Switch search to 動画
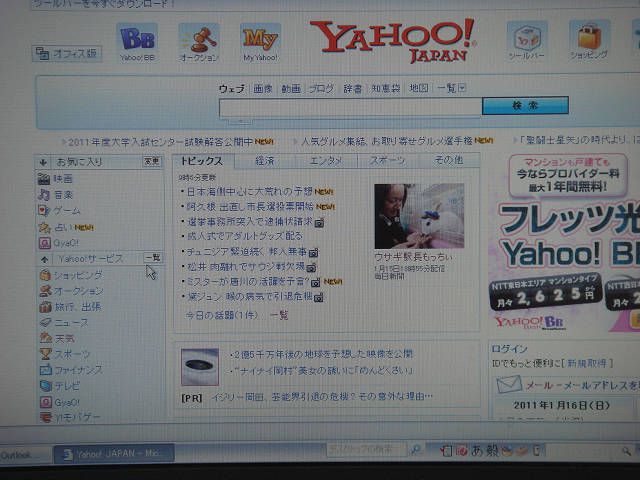 pos(291,88)
